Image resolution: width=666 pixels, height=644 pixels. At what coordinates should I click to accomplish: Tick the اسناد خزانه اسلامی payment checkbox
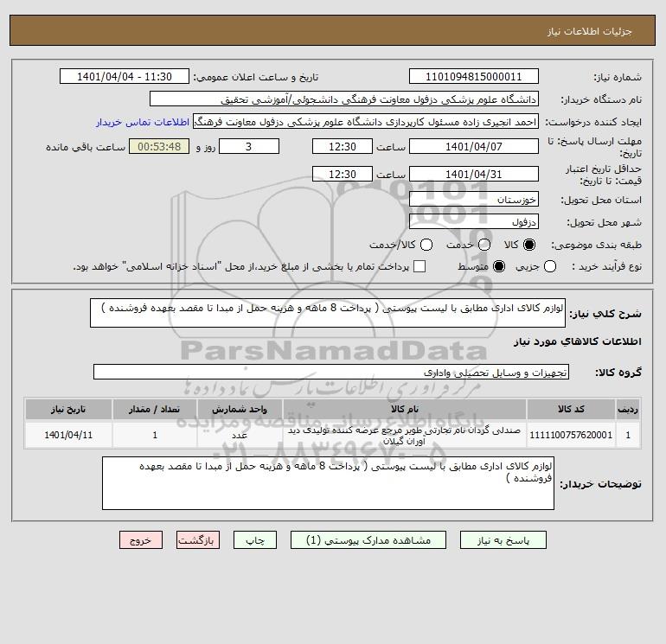419,266
